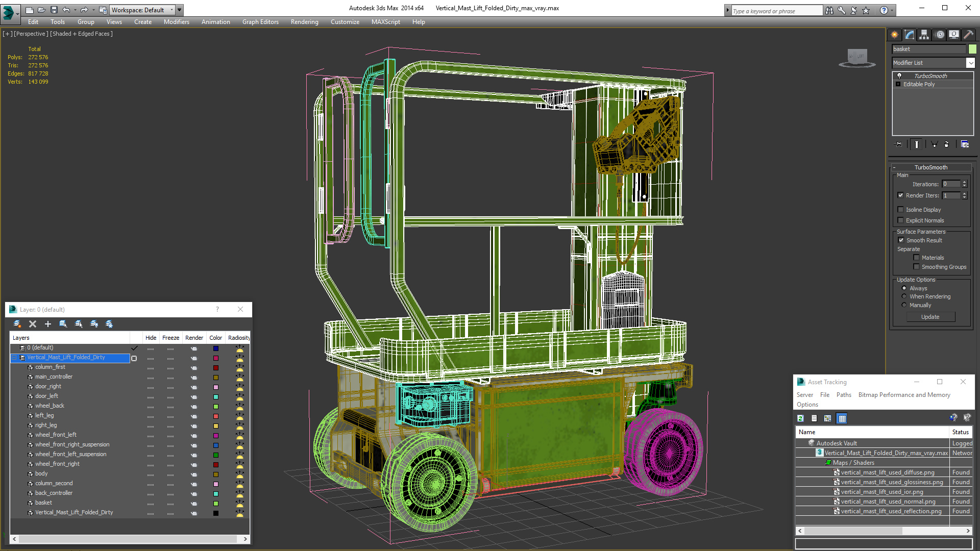Viewport: 980px width, 551px height.
Task: Toggle TurboSmooth modifier lightbulb icon
Action: click(899, 76)
